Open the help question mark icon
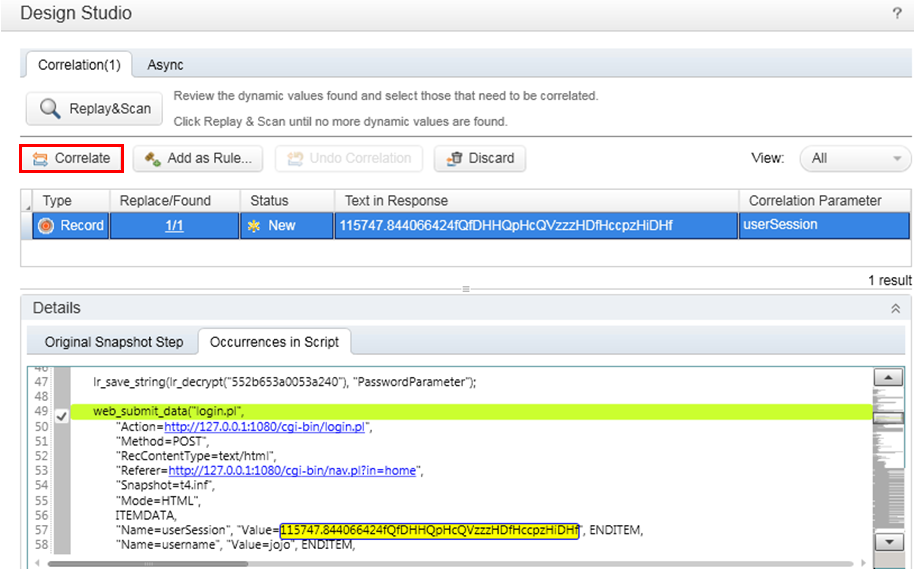Image resolution: width=914 pixels, height=573 pixels. 897,13
